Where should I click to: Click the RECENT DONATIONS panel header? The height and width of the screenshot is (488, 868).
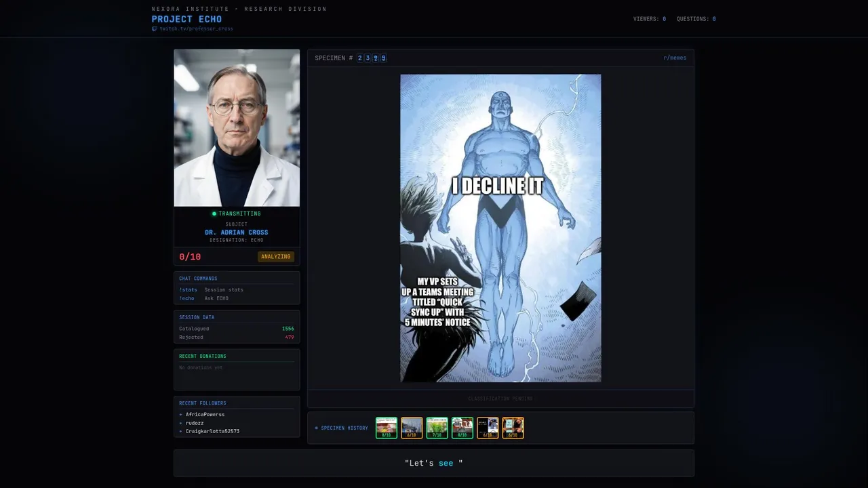[x=203, y=356]
